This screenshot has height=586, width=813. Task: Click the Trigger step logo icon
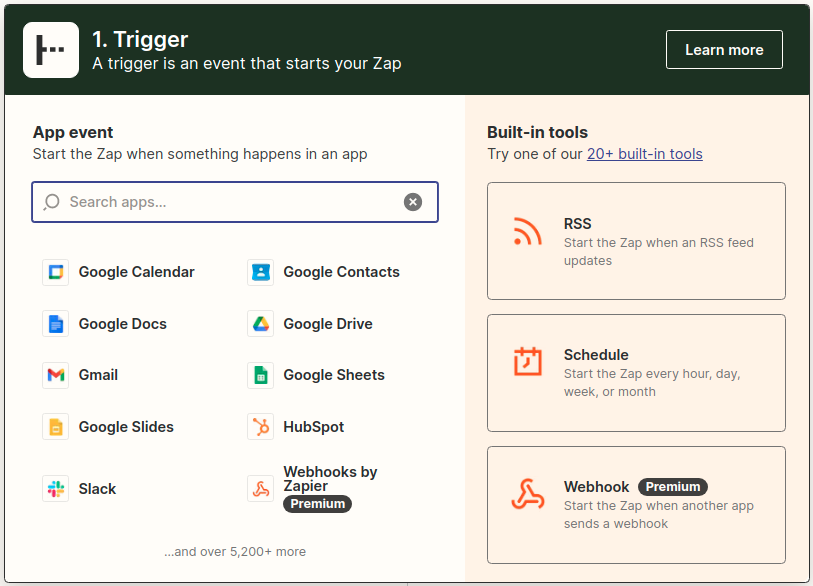pyautogui.click(x=51, y=50)
